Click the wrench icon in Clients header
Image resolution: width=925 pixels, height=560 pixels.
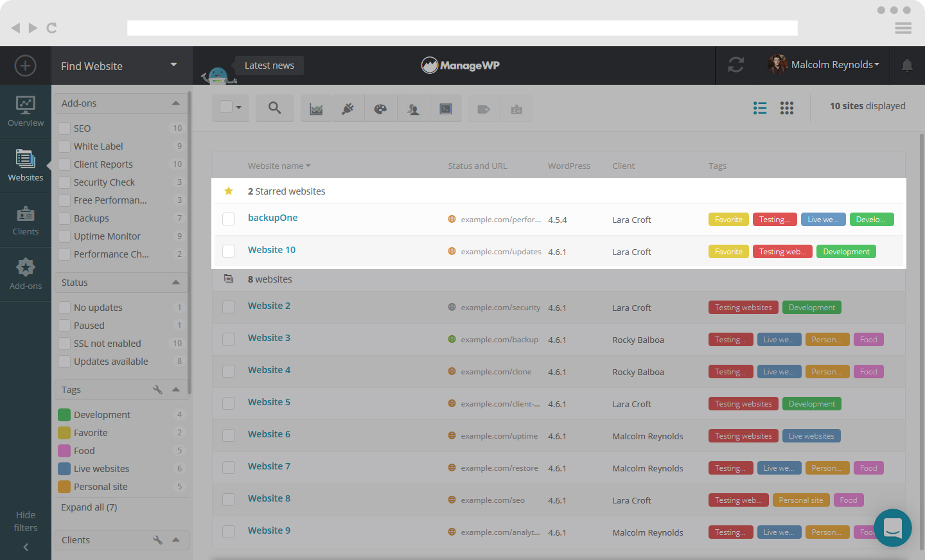pyautogui.click(x=157, y=540)
